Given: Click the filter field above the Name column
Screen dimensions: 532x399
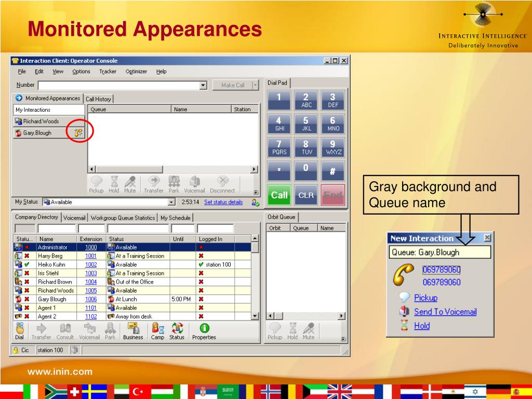Looking at the screenshot, I should coord(56,229).
